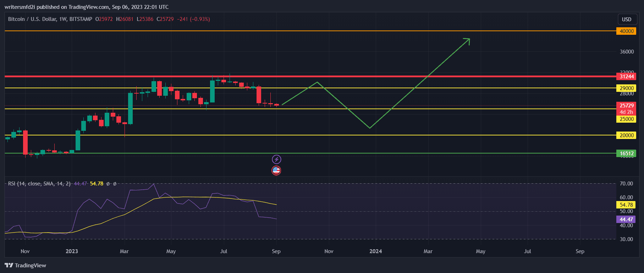Viewport: 644px width, 273px height.
Task: Click the 2023 marker on the time axis
Action: tap(72, 251)
